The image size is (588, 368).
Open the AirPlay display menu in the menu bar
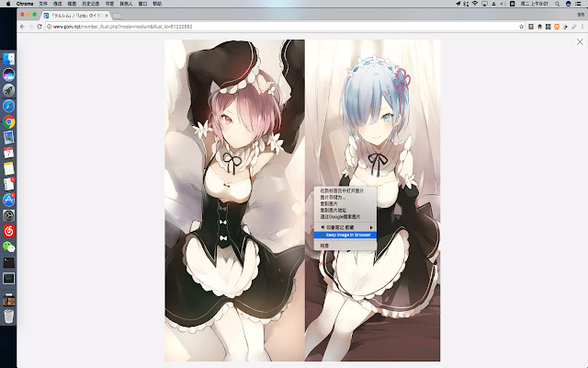(484, 4)
